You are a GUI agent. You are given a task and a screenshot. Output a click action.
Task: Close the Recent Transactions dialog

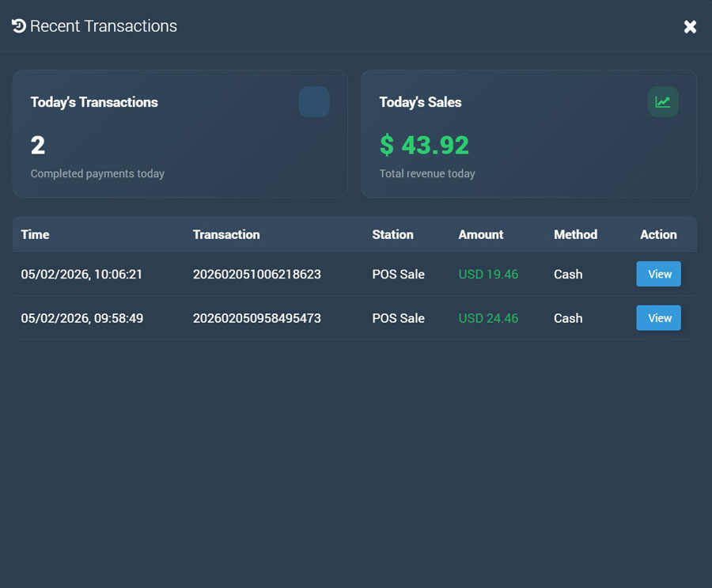[x=690, y=27]
